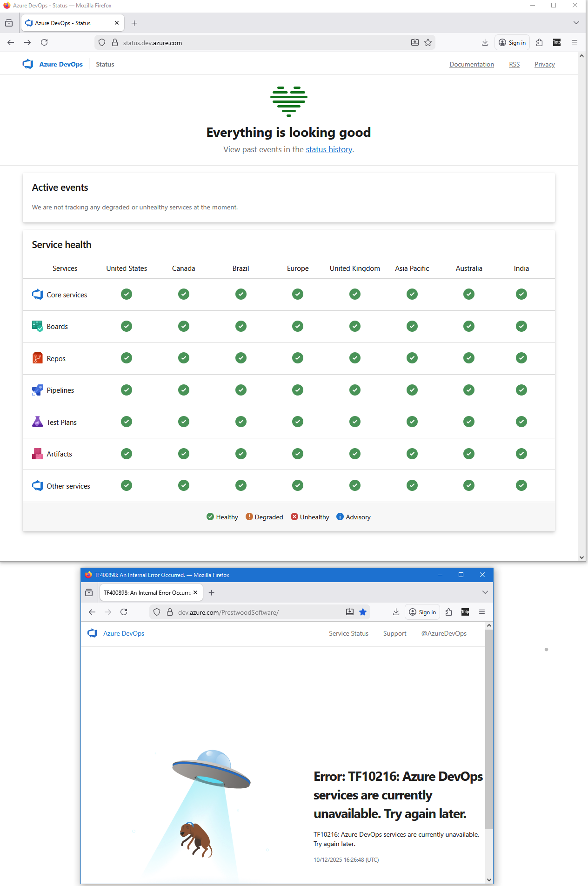Click the Repos service icon

click(37, 358)
